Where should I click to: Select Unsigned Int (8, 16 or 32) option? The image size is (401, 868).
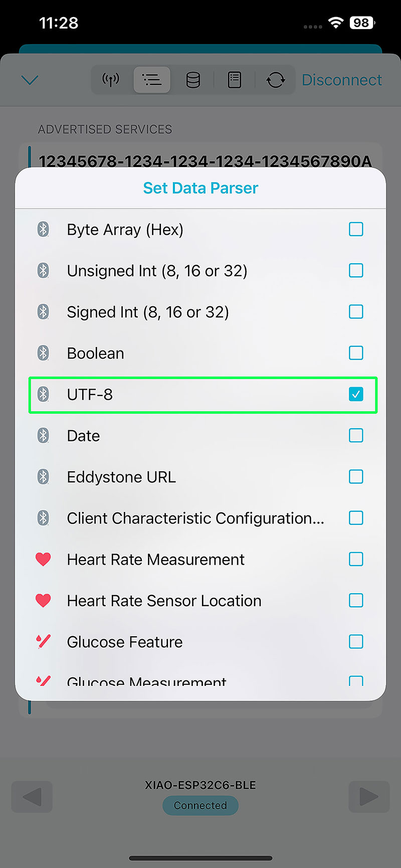pos(157,271)
